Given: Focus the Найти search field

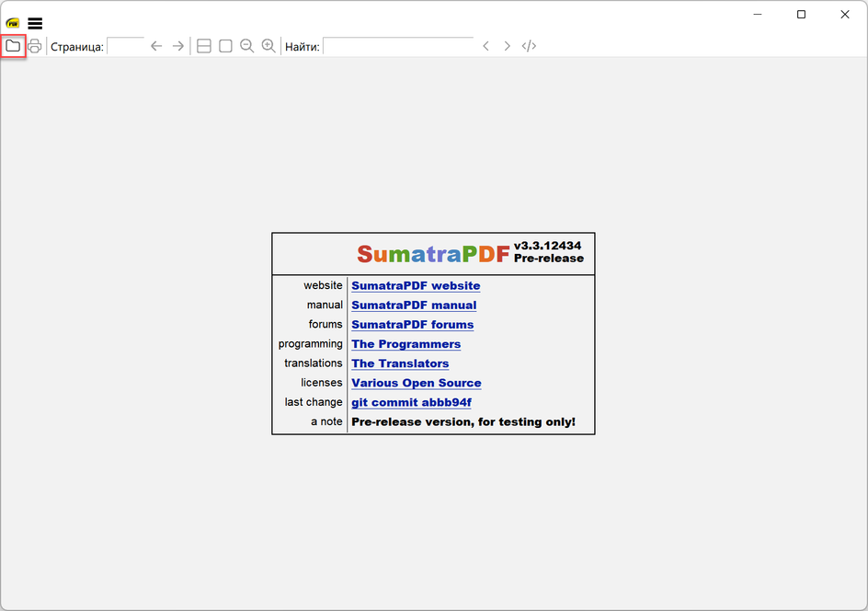Looking at the screenshot, I should (x=398, y=46).
